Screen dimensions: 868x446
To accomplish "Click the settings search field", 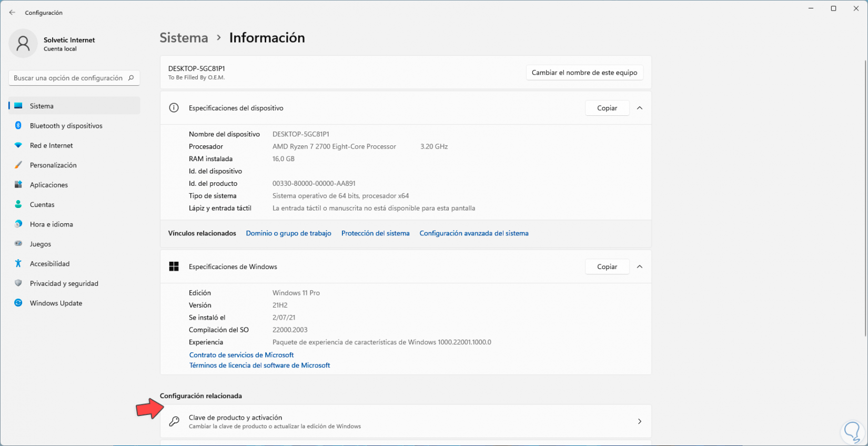I will (68, 78).
